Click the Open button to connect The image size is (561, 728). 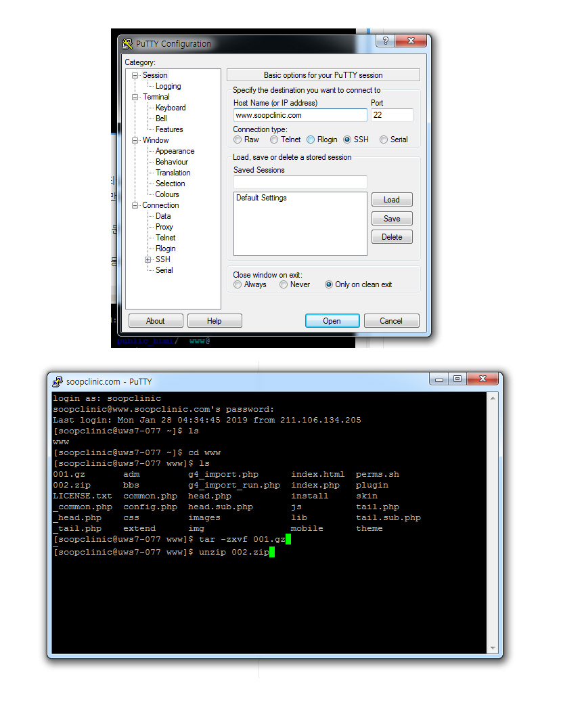332,321
